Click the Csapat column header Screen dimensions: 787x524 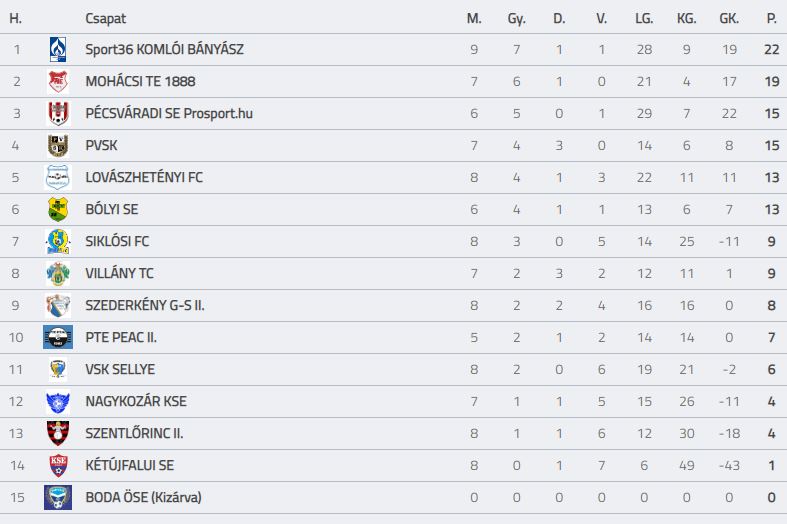point(105,19)
